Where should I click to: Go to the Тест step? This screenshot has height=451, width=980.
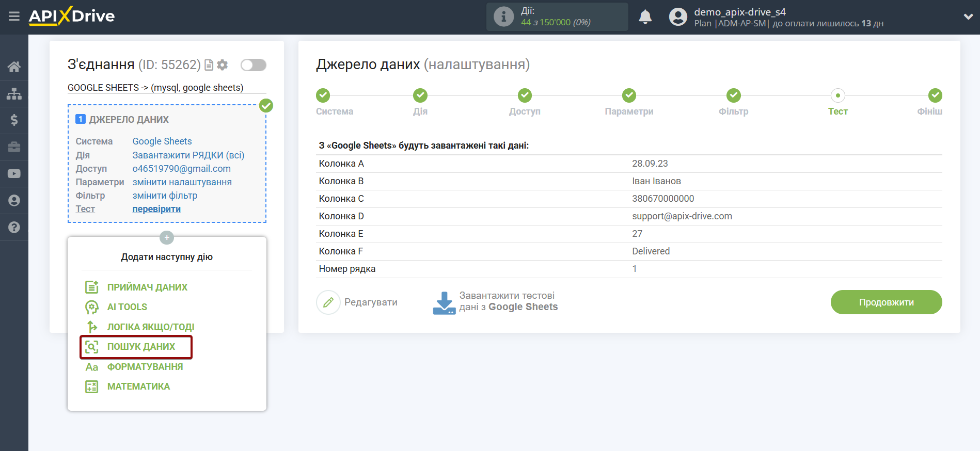pyautogui.click(x=838, y=95)
